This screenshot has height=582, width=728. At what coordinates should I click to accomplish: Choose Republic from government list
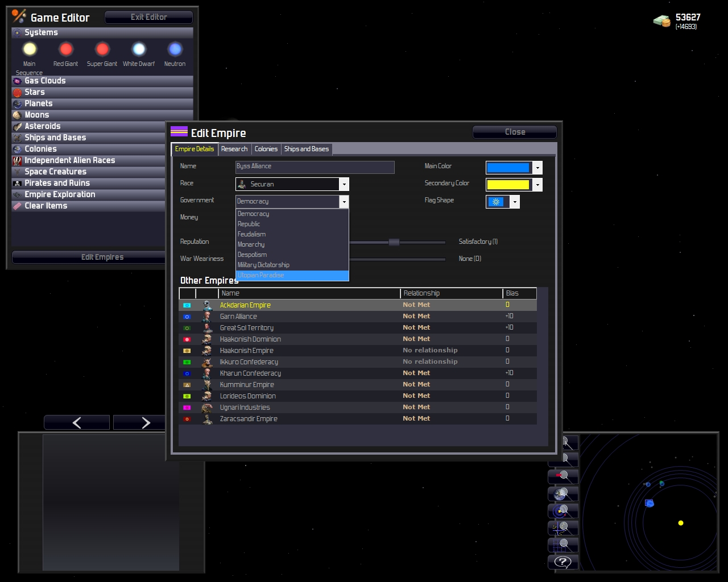[x=292, y=224]
